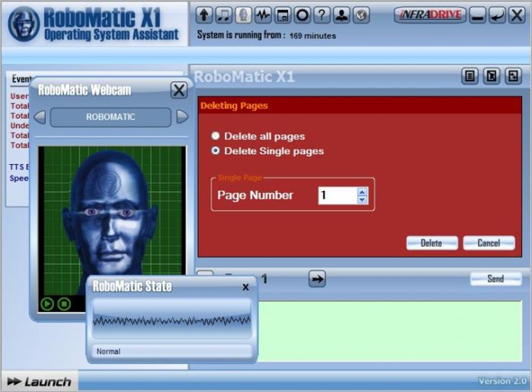Switch to next webcam with right arrow

tap(182, 117)
